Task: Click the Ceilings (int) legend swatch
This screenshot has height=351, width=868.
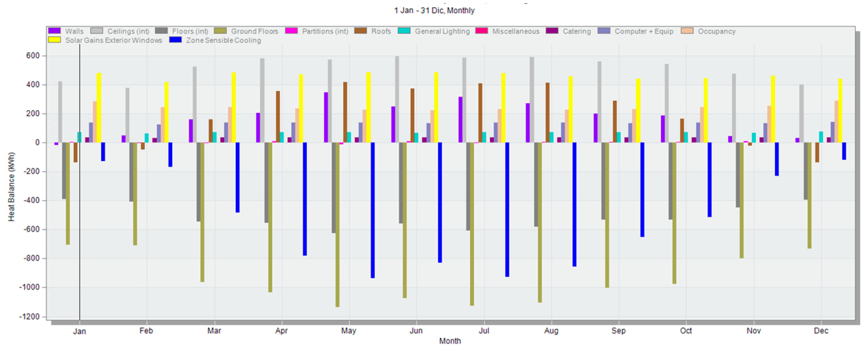Action: (96, 31)
